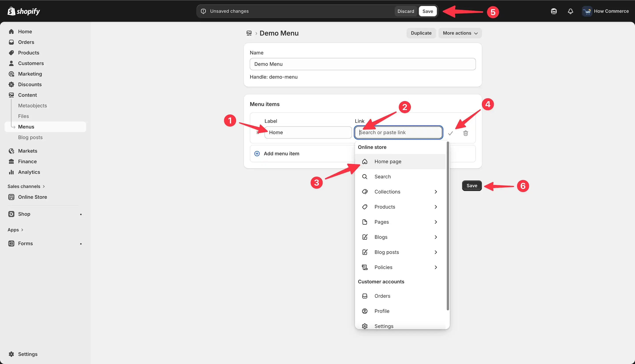Click the Content breadcrumb icon

point(249,33)
